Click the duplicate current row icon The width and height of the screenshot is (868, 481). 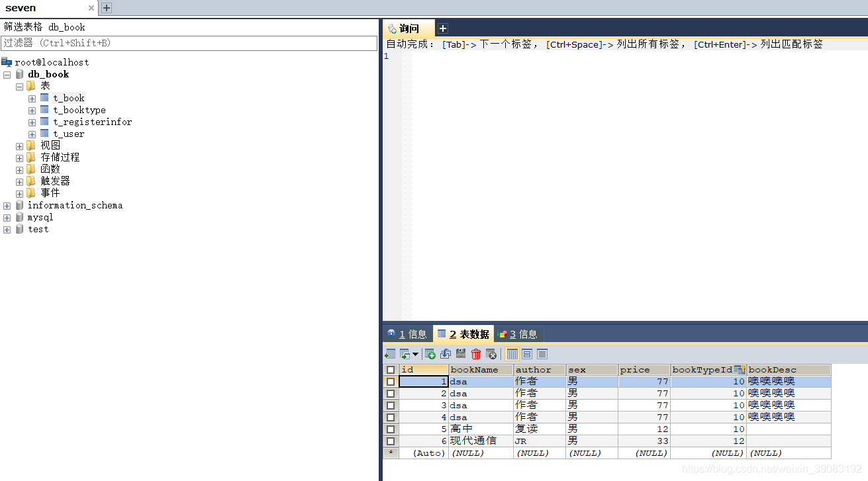click(446, 354)
